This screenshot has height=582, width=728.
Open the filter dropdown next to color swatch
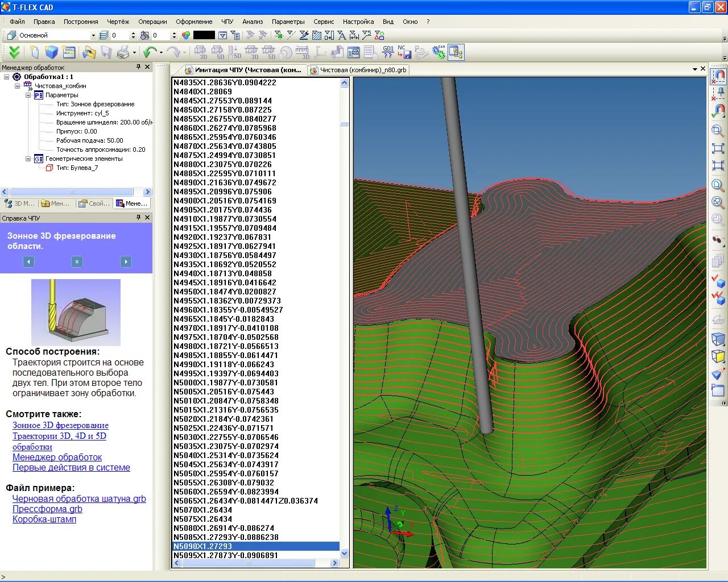click(x=223, y=35)
